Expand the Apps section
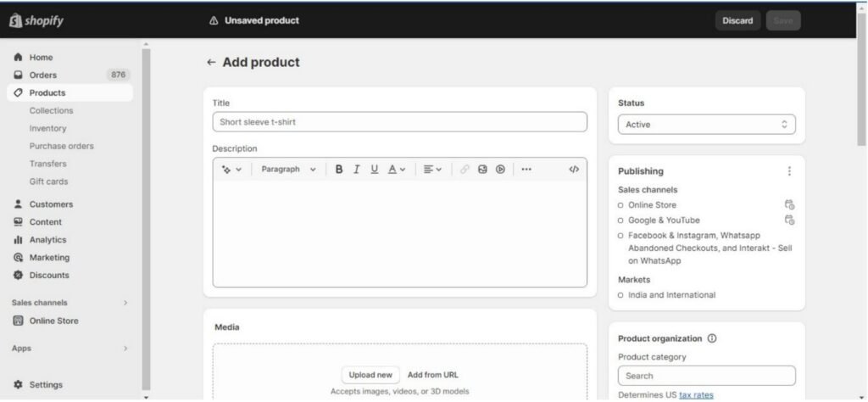This screenshot has height=402, width=868. click(125, 349)
